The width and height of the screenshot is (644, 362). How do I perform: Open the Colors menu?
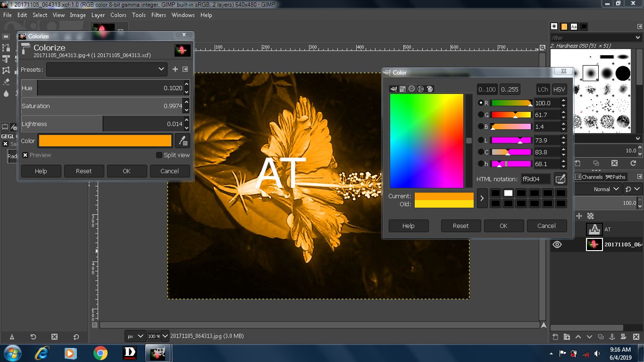[x=118, y=15]
